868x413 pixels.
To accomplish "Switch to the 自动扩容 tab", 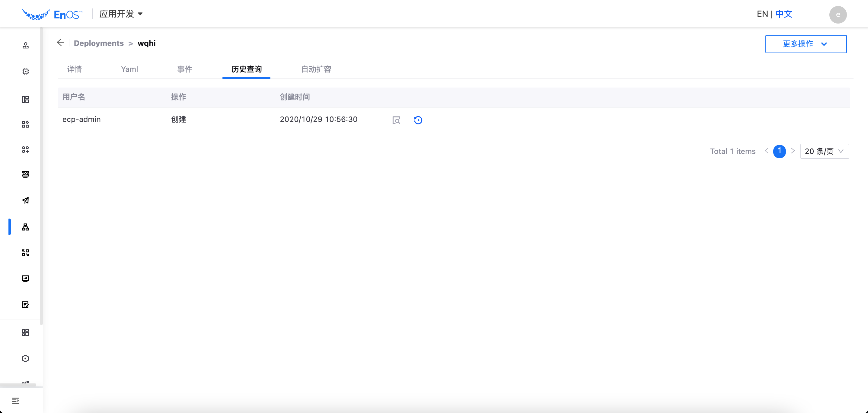I will pos(316,69).
